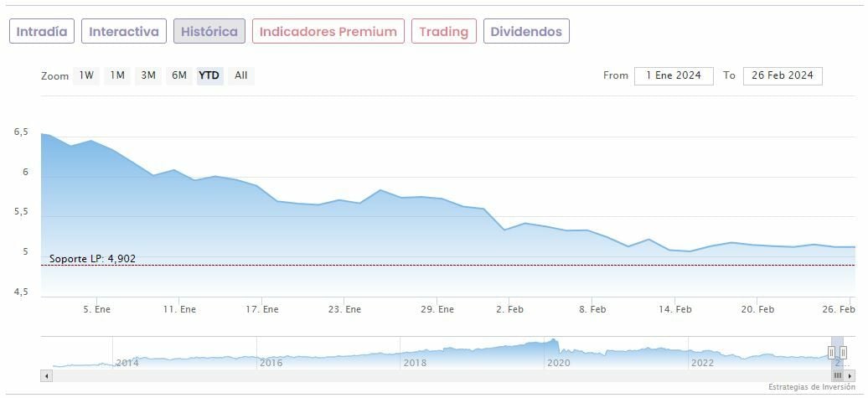Select the 1W zoom range

click(86, 75)
